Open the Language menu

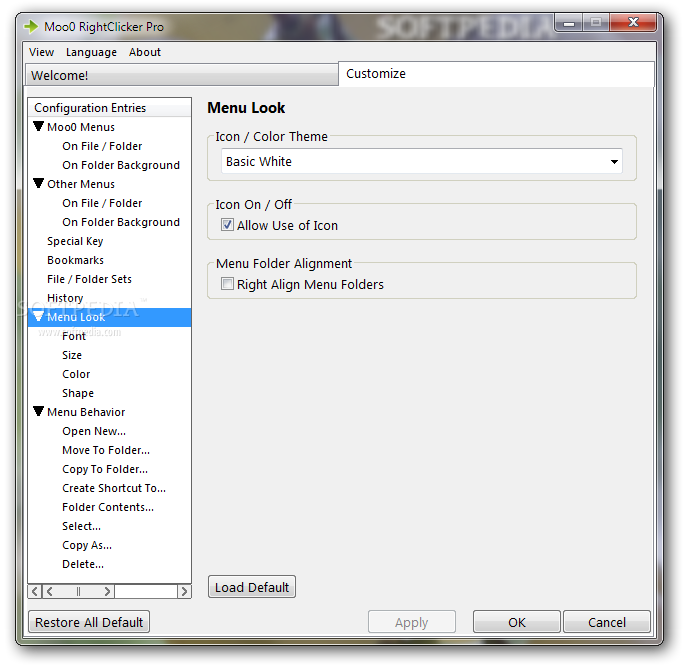click(91, 52)
